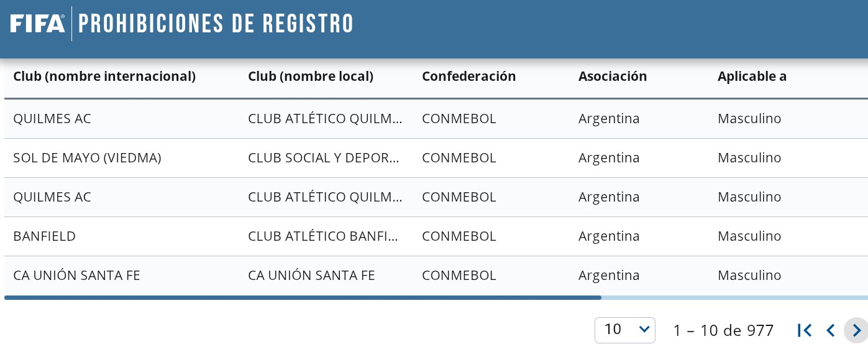Screen dimensions: 868x349
Task: Click the truncated CLUB SOCIAL Y DEPOR... cell
Action: 324,158
